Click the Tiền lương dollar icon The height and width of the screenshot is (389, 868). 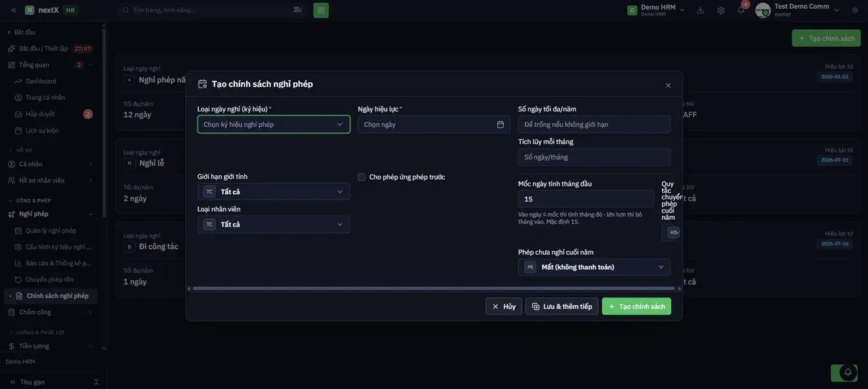(x=12, y=346)
